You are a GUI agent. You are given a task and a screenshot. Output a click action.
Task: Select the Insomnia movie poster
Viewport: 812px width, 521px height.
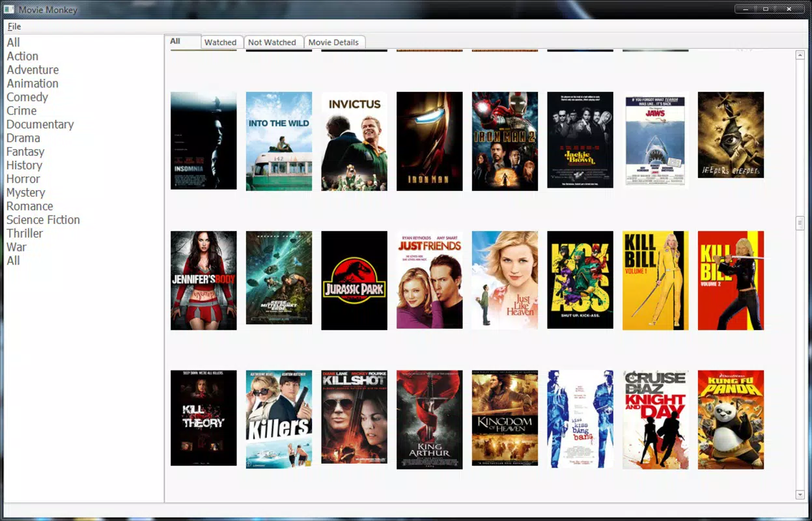tap(204, 141)
